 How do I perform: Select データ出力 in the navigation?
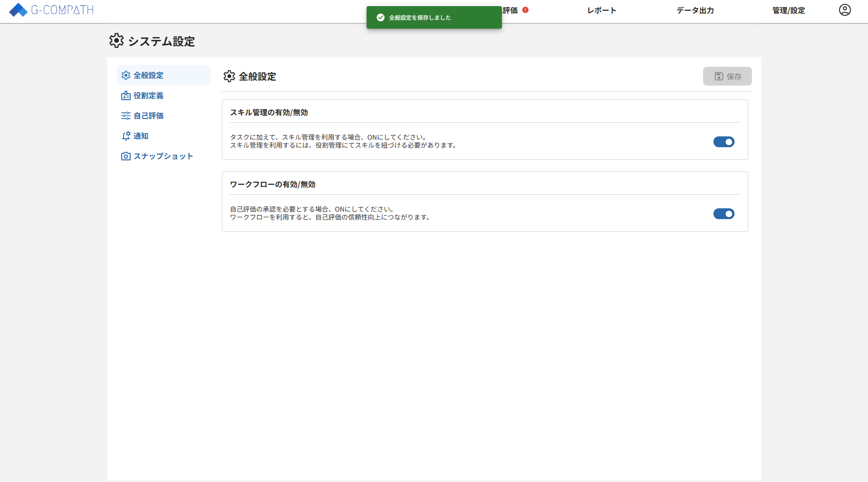[695, 10]
